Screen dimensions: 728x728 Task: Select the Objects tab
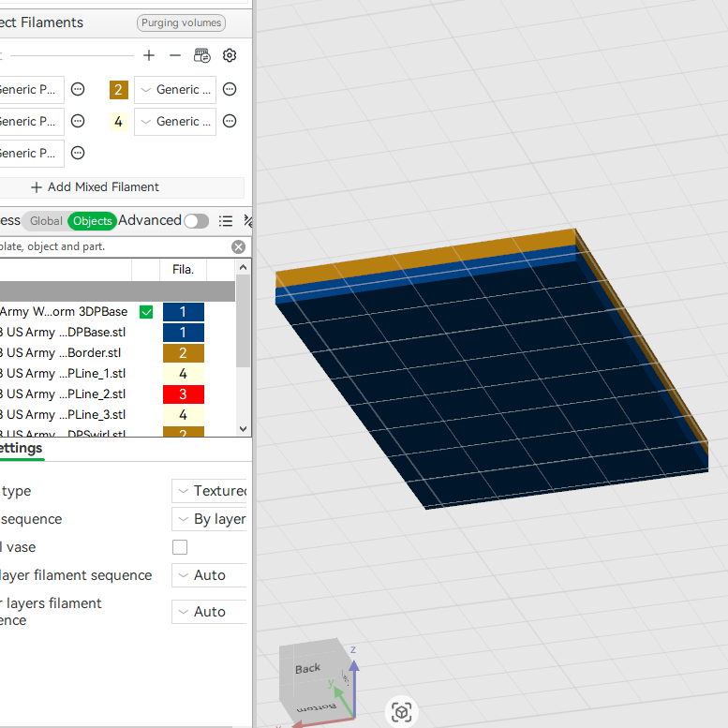point(93,221)
